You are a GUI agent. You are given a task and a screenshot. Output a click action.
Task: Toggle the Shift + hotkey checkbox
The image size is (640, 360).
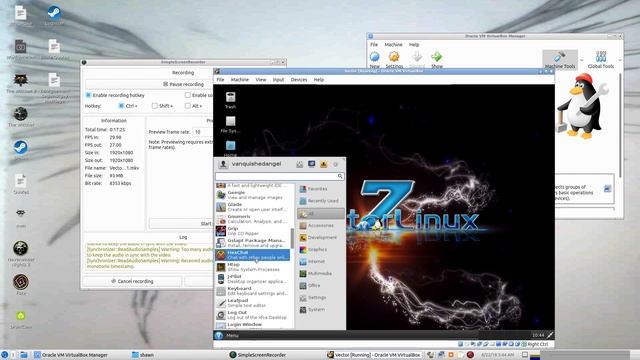tap(154, 106)
